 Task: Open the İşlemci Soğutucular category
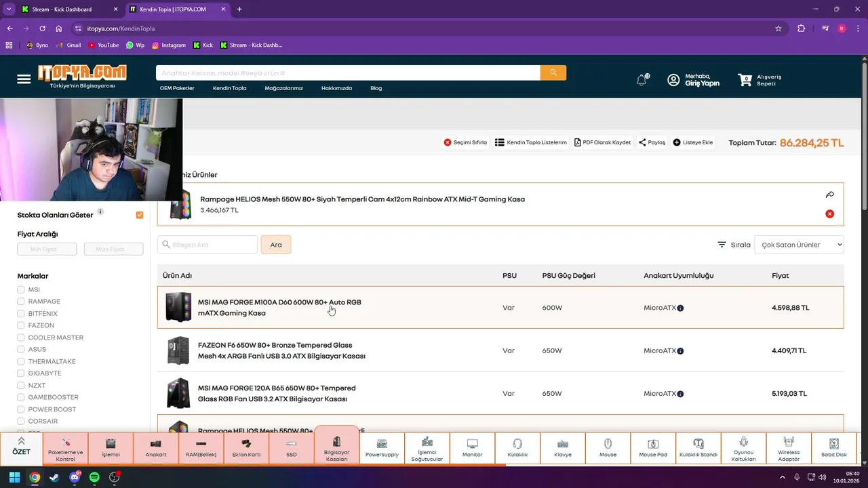(x=427, y=449)
